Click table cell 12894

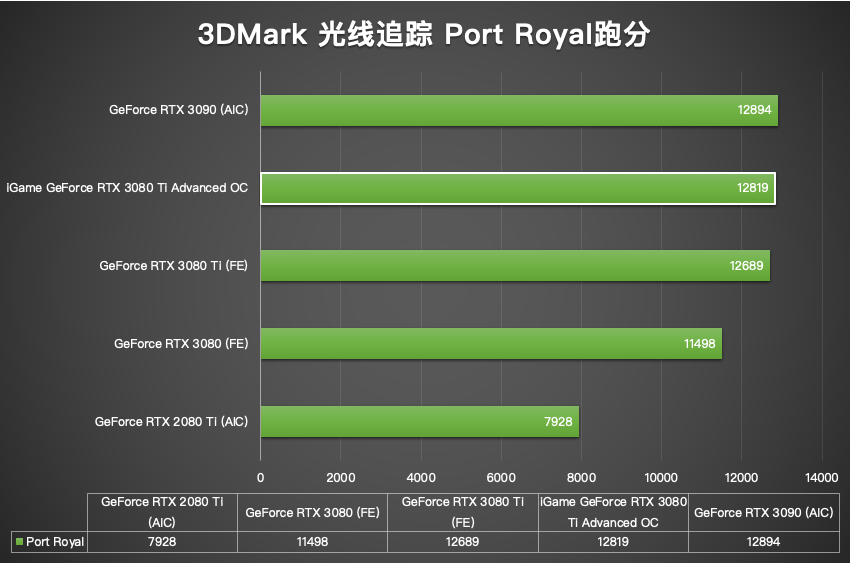[x=764, y=542]
